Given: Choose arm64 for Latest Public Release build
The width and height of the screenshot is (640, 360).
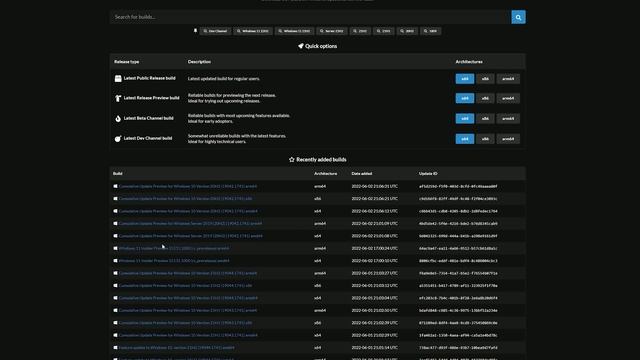Looking at the screenshot, I should click(x=508, y=79).
